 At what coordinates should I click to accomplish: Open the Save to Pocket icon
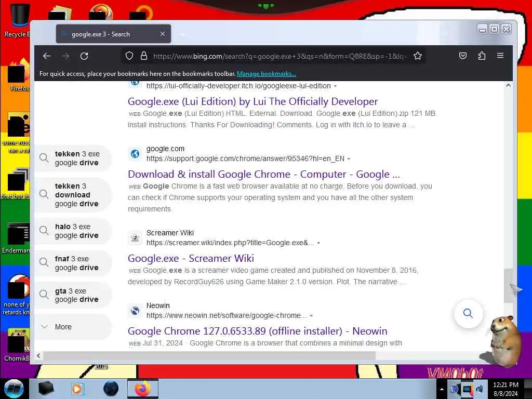(x=463, y=56)
